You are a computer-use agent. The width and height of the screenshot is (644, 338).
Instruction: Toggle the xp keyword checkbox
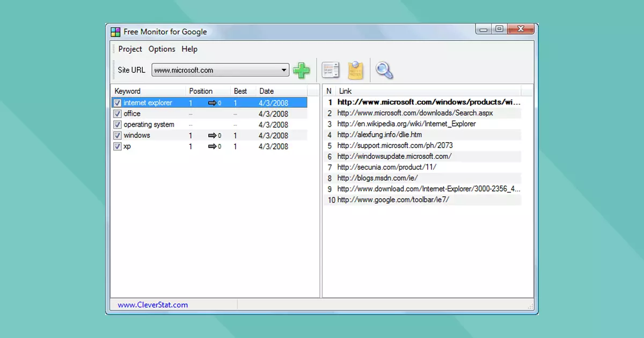[118, 146]
